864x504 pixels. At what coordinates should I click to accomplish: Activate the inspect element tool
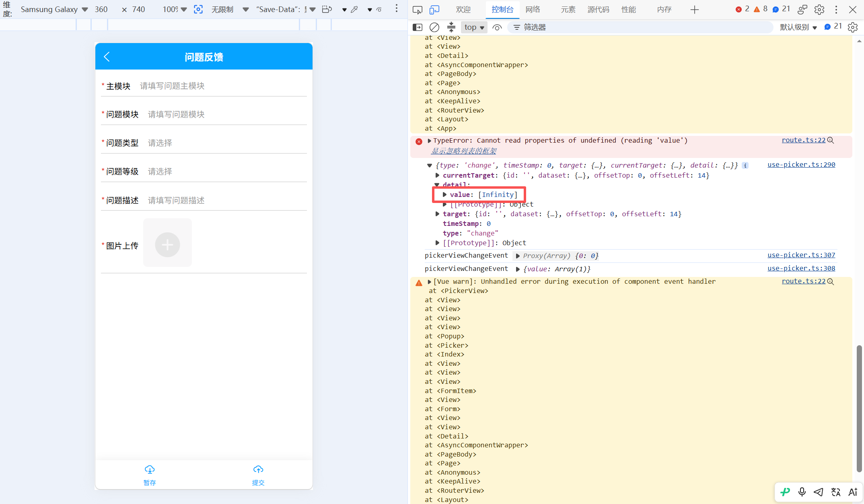418,10
